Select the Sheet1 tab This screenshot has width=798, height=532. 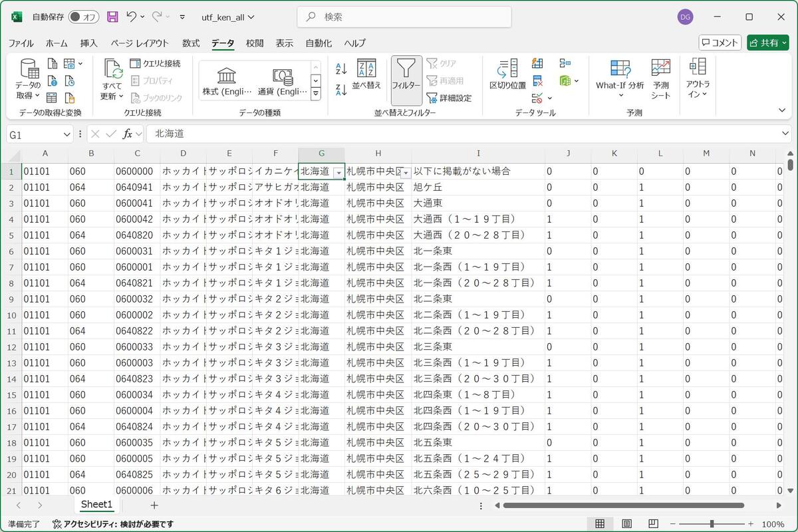tap(97, 505)
